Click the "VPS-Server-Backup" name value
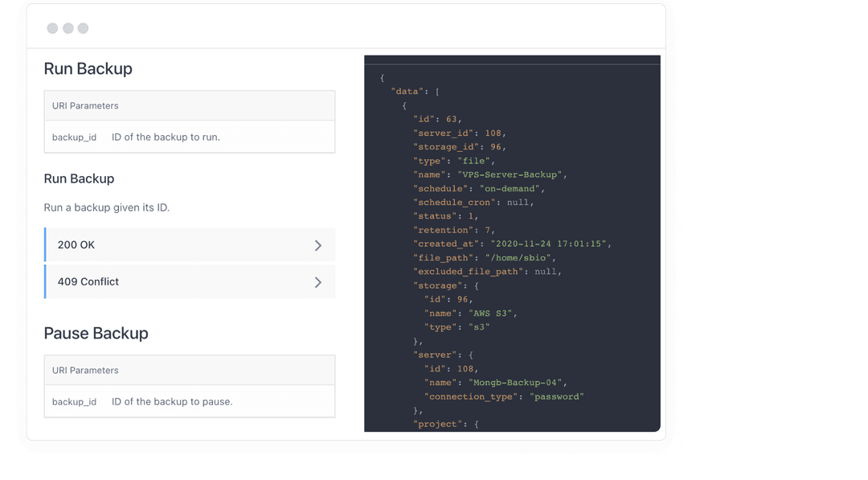Screen dimensions: 868x480 510,174
